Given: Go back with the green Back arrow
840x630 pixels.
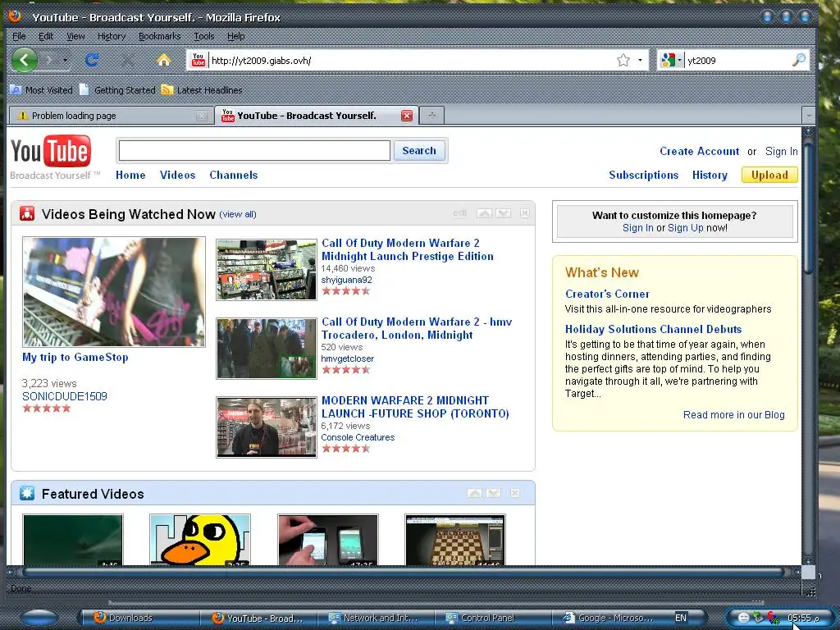Looking at the screenshot, I should 24,60.
